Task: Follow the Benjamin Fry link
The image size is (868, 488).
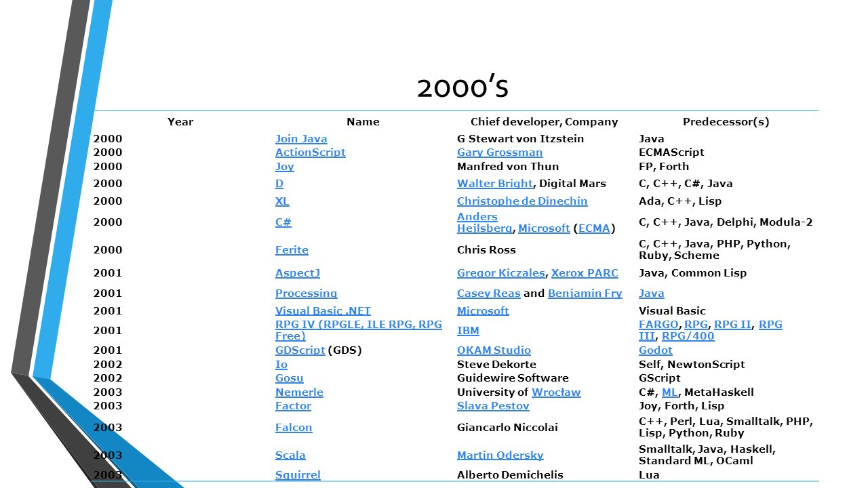Action: [x=585, y=293]
